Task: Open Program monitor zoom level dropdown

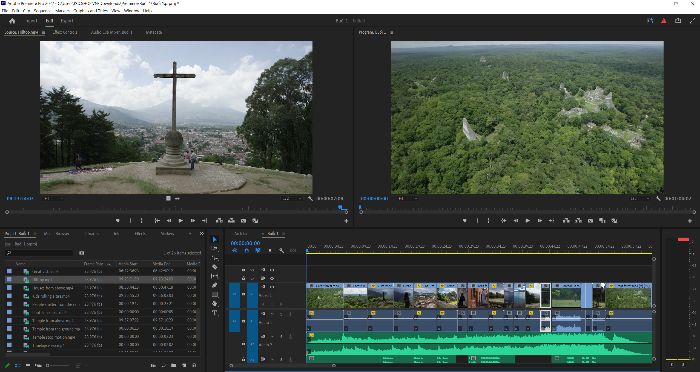Action: click(407, 199)
